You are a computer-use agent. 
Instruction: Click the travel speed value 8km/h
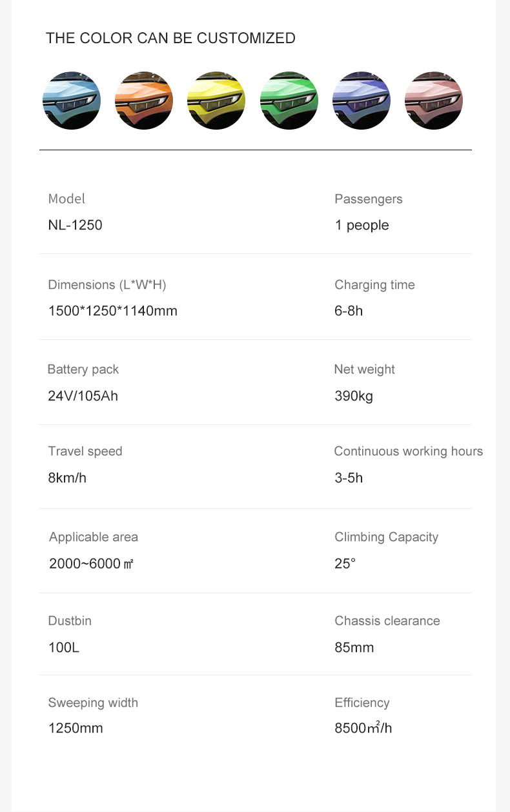pos(67,478)
